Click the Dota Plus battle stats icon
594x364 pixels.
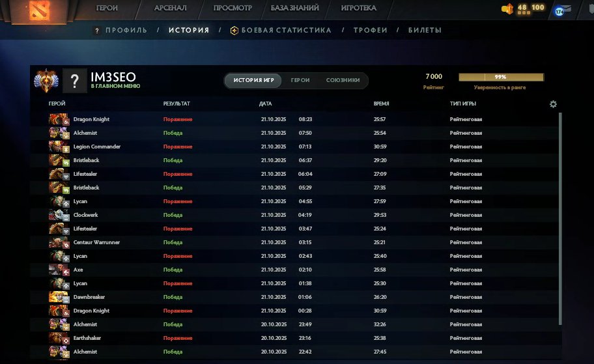tap(234, 30)
